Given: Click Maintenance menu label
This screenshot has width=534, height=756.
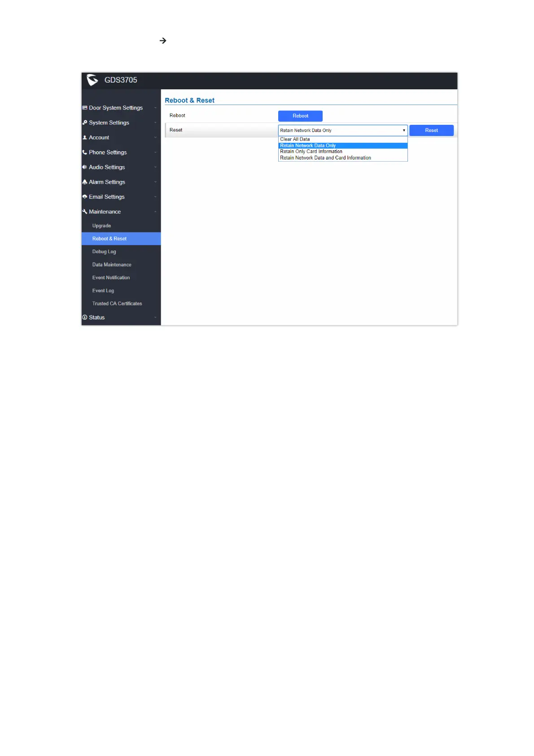Looking at the screenshot, I should click(x=105, y=211).
